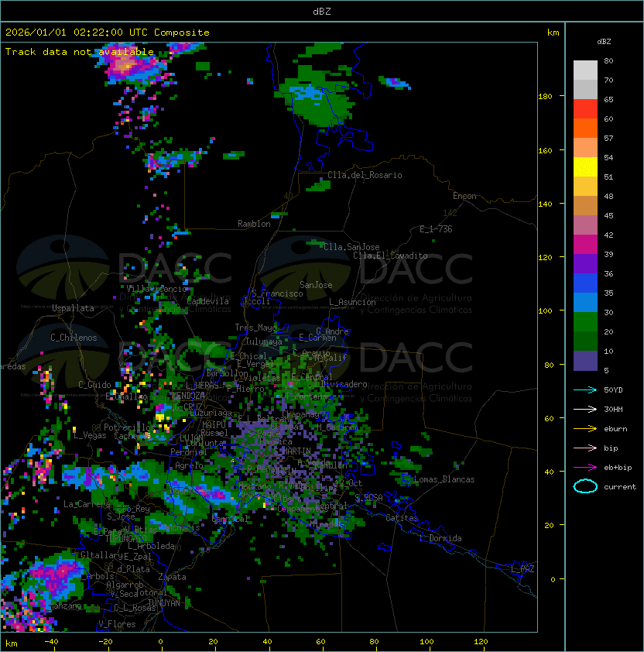644x652 pixels.
Task: Select the bright green 20-30 dBZ swatch
Action: pyautogui.click(x=585, y=322)
